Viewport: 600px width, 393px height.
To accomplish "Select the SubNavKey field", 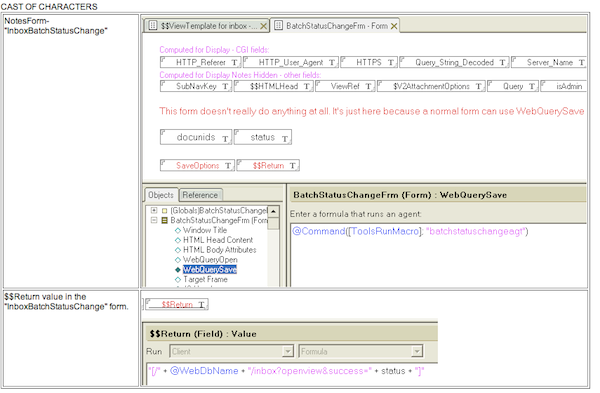I will click(x=196, y=86).
